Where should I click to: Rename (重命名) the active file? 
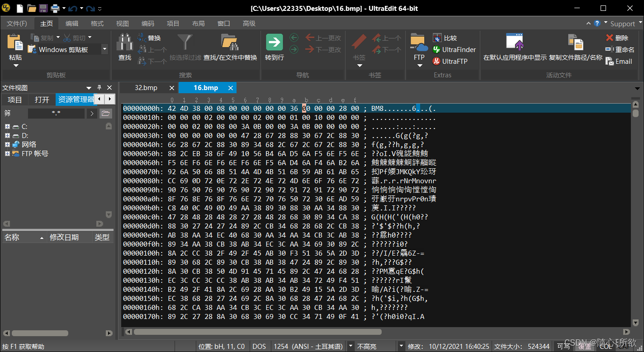(620, 50)
